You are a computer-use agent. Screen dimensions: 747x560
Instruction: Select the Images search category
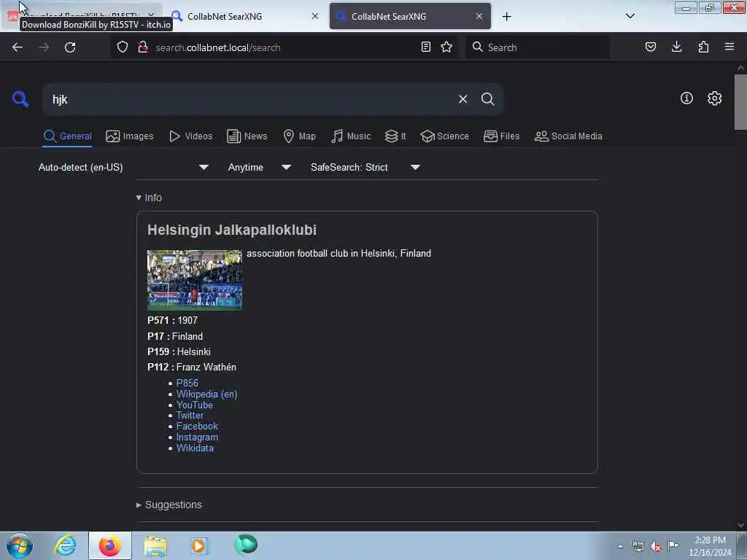click(130, 136)
